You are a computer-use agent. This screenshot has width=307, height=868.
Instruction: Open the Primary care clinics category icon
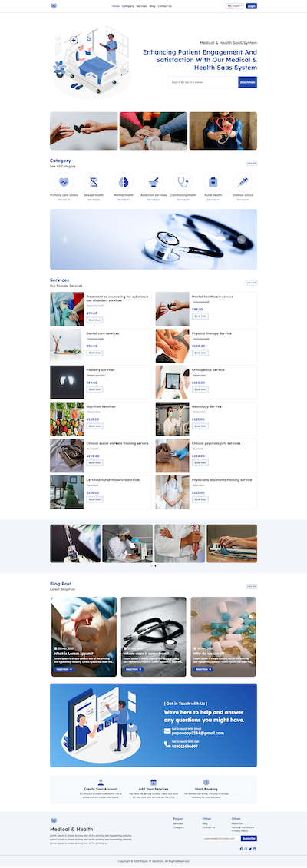[64, 181]
